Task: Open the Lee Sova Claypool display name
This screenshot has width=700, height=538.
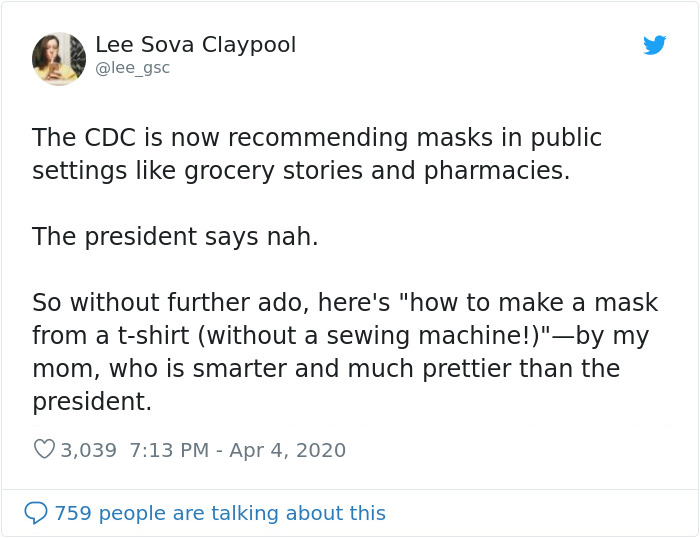Action: [196, 45]
